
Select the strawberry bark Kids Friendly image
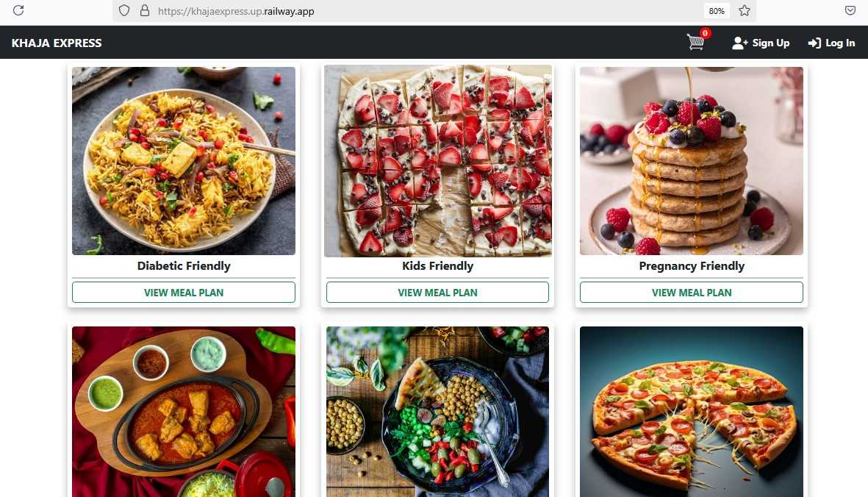click(x=437, y=160)
